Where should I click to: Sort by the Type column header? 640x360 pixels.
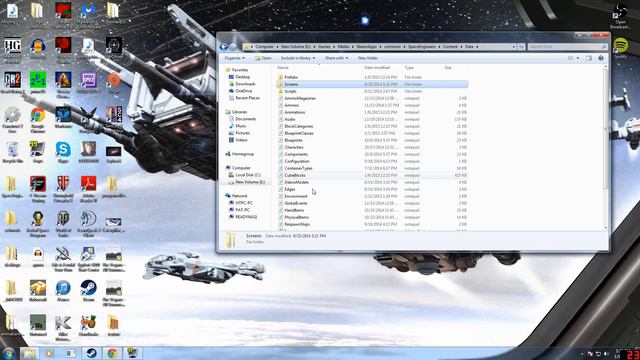coord(409,68)
